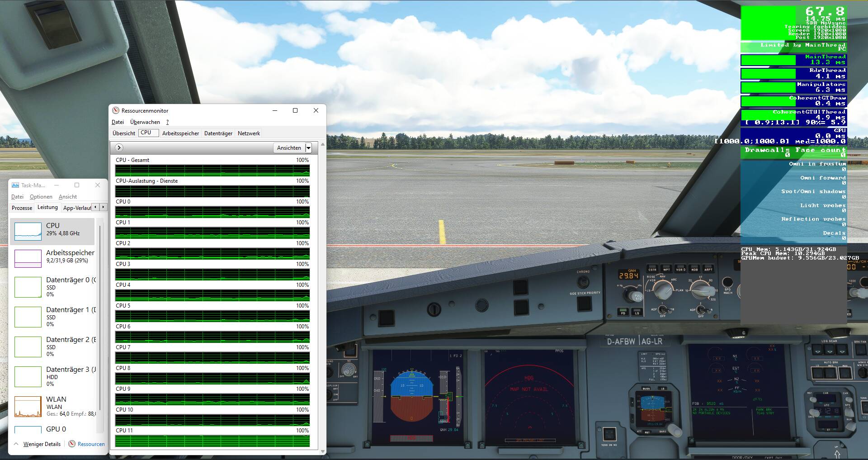Click the AUTO BRK LO button
Screen dimensions: 868x460
tap(817, 374)
